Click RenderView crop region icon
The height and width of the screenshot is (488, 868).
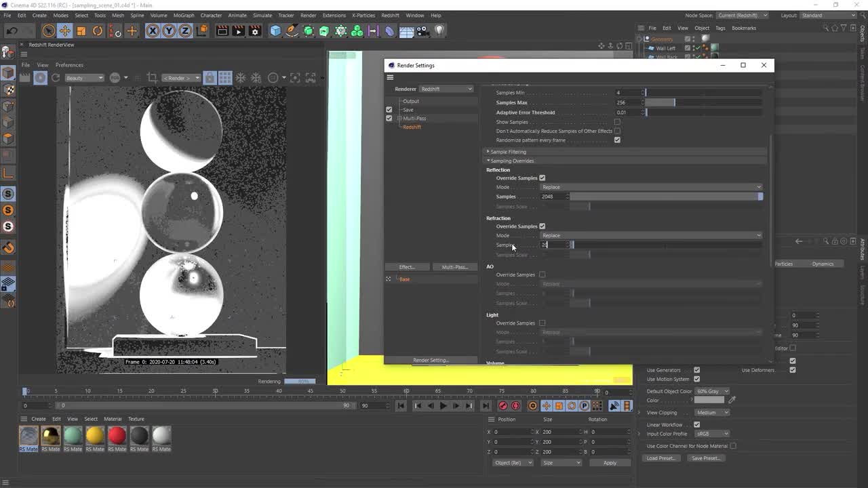pyautogui.click(x=152, y=78)
